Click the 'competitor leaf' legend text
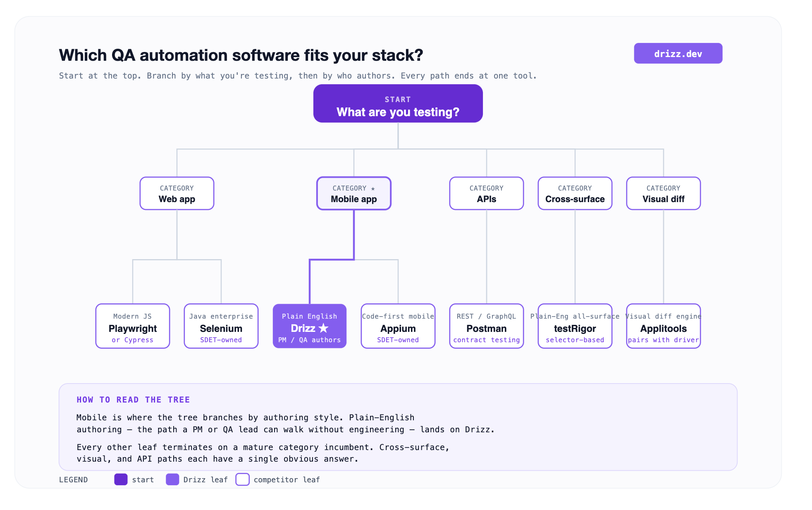 pyautogui.click(x=287, y=479)
